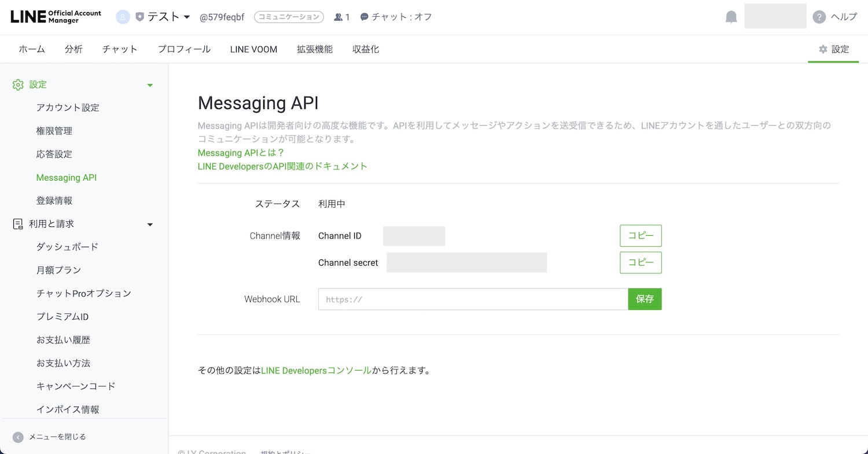Select the 拡張機能 tab
This screenshot has width=868, height=454.
315,49
